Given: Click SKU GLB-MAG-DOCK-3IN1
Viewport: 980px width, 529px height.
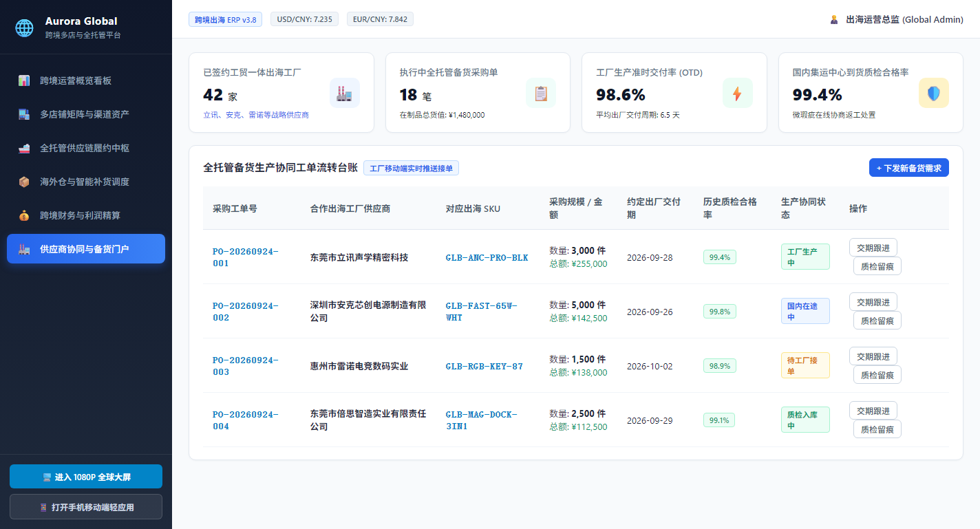Looking at the screenshot, I should coord(482,420).
